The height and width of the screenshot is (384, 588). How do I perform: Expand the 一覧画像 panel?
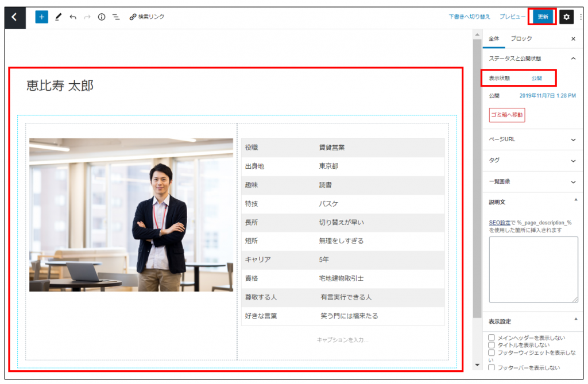[x=532, y=181]
